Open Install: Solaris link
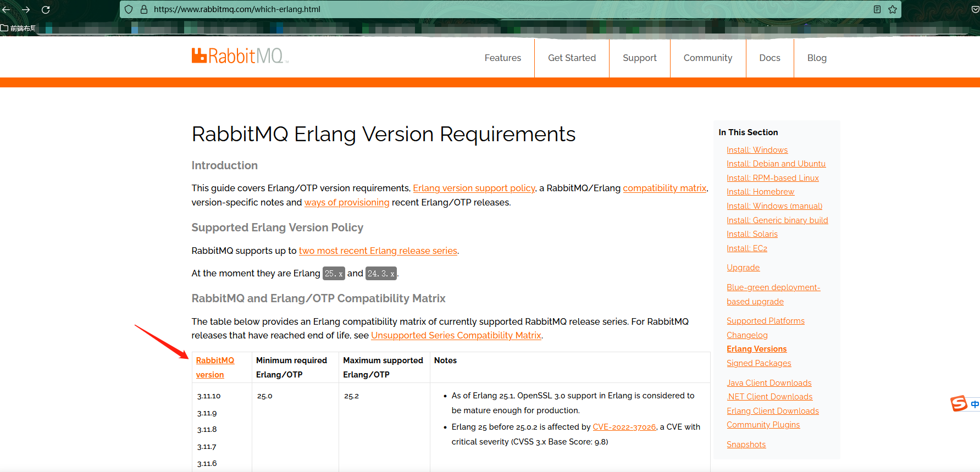The image size is (980, 472). click(x=752, y=234)
